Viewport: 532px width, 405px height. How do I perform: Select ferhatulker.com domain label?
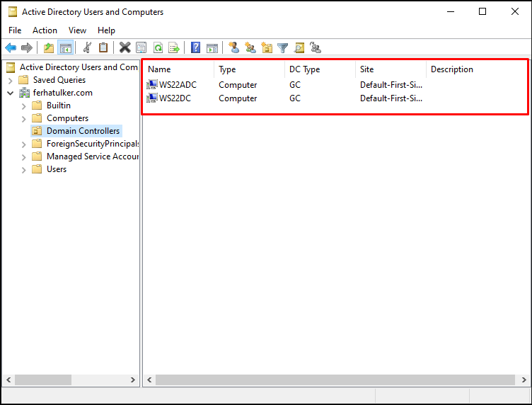pos(63,93)
